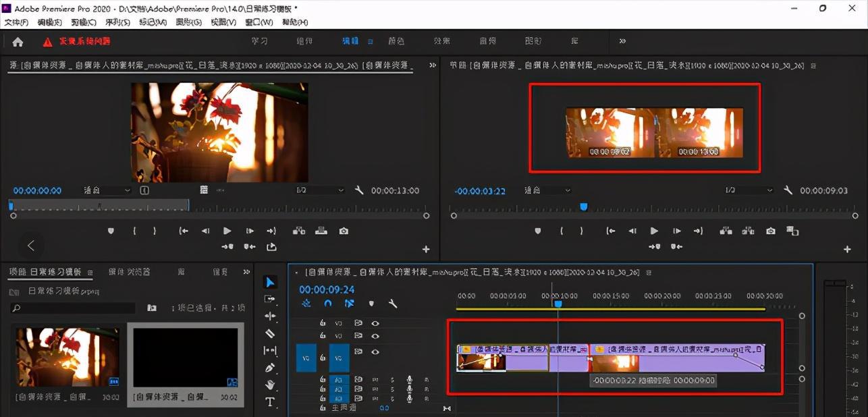Open the Program monitor playback resolution dropdown
This screenshot has width=868, height=417.
[x=749, y=191]
